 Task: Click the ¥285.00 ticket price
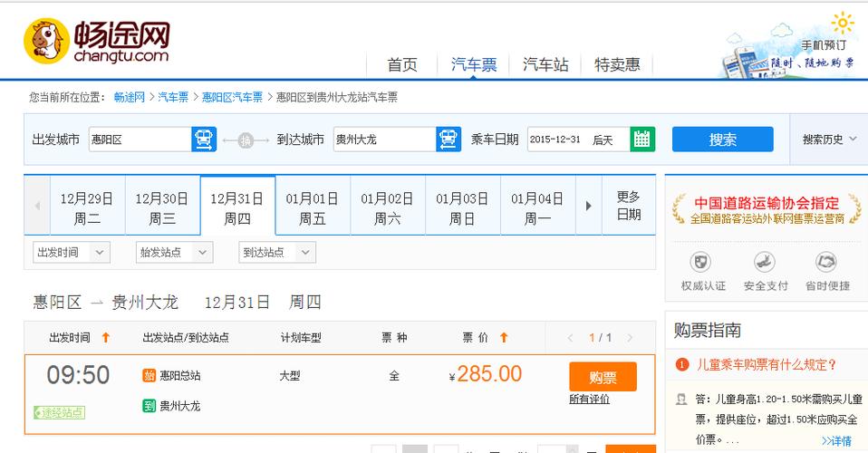tap(486, 374)
